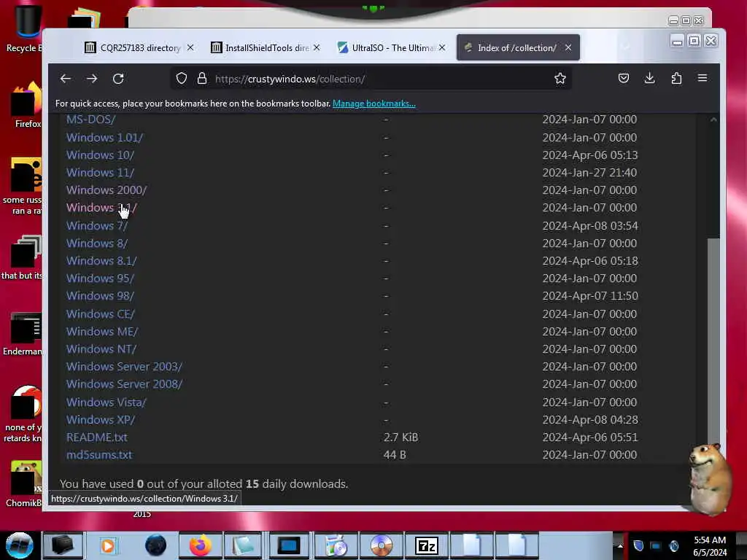Open the media player taskbar icon

click(x=108, y=545)
